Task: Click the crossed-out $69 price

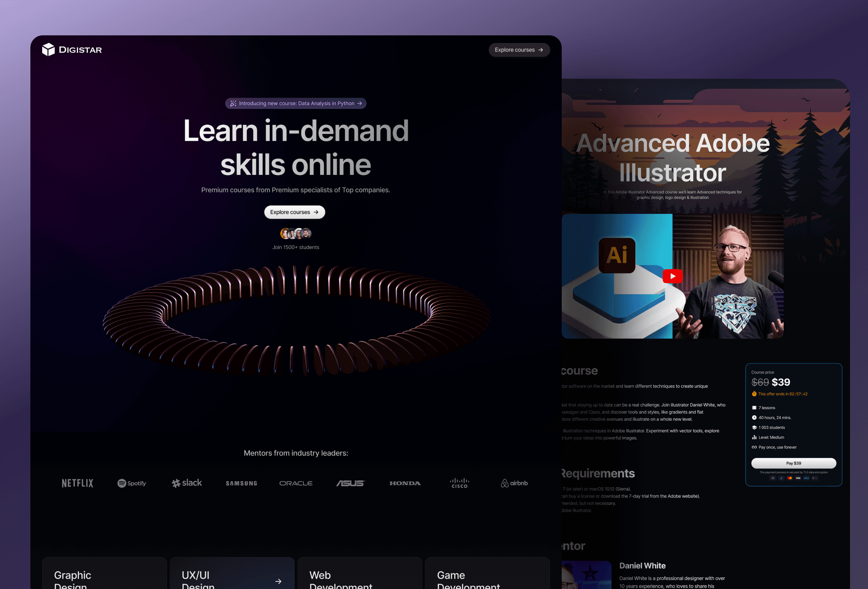Action: [760, 382]
